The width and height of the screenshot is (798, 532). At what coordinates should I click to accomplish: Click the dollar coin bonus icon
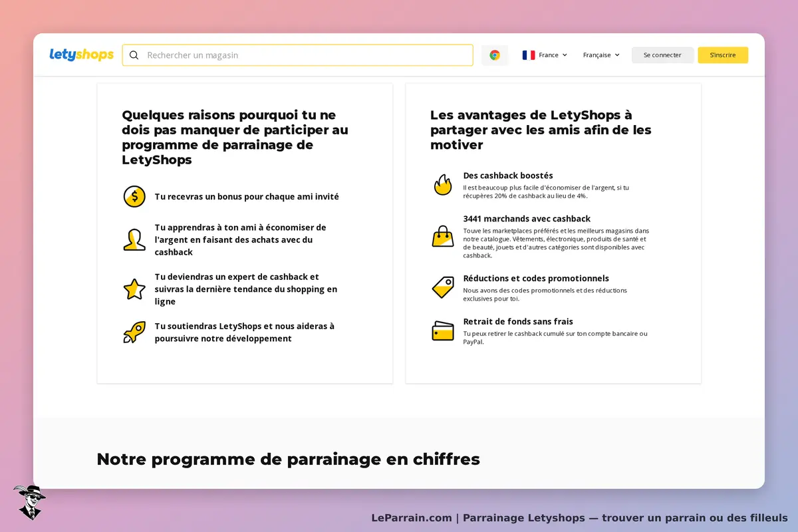134,196
